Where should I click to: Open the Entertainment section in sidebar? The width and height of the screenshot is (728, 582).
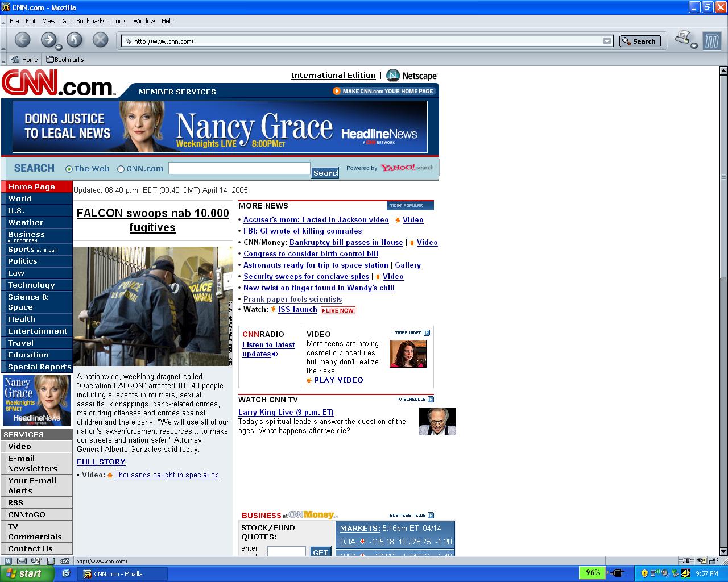click(36, 331)
